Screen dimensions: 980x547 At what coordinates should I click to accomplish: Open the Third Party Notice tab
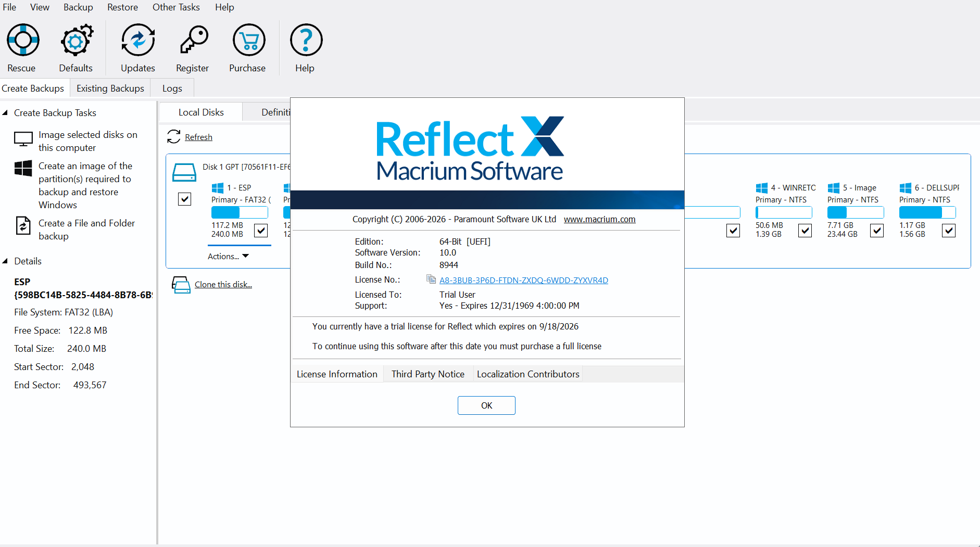428,374
